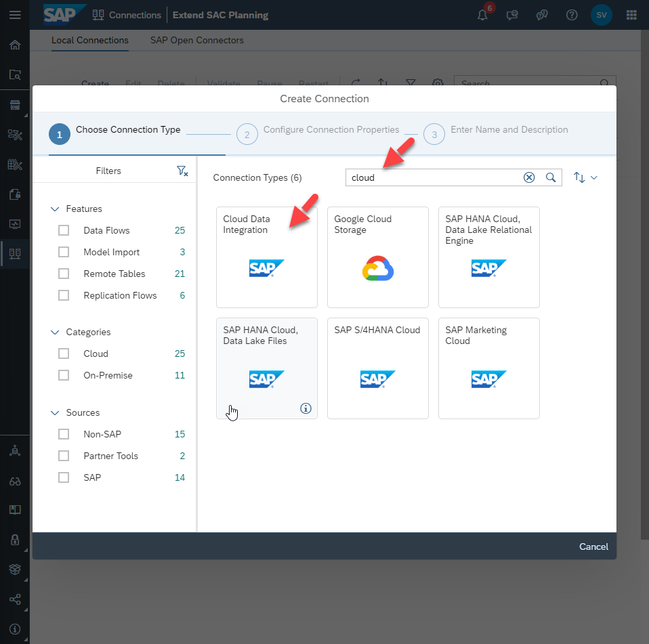Show info for SAP HANA Cloud Data Lake Files
This screenshot has height=644, width=649.
(306, 408)
